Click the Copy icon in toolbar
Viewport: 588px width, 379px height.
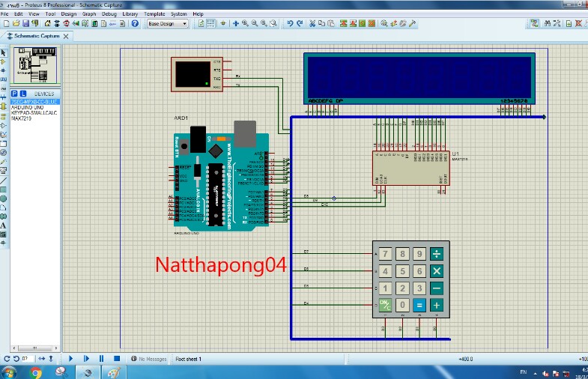[321, 24]
